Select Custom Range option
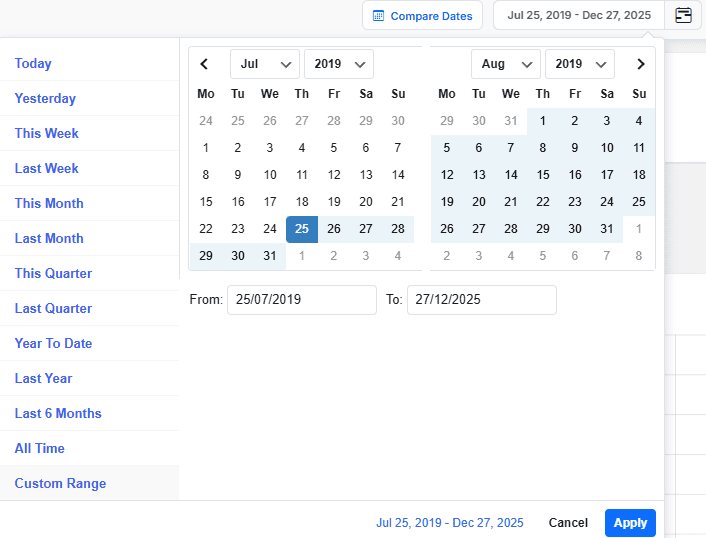 [x=90, y=483]
